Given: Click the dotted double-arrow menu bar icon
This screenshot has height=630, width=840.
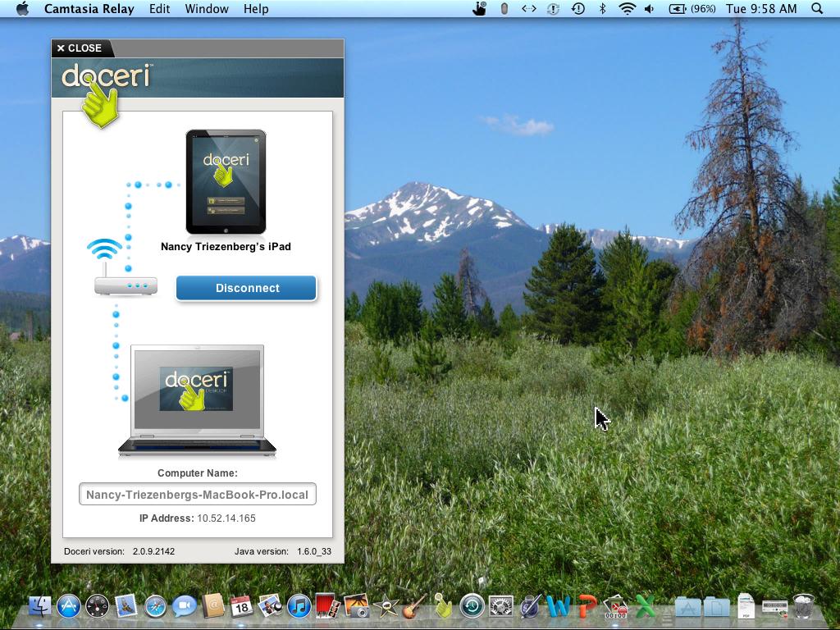Looking at the screenshot, I should point(529,8).
